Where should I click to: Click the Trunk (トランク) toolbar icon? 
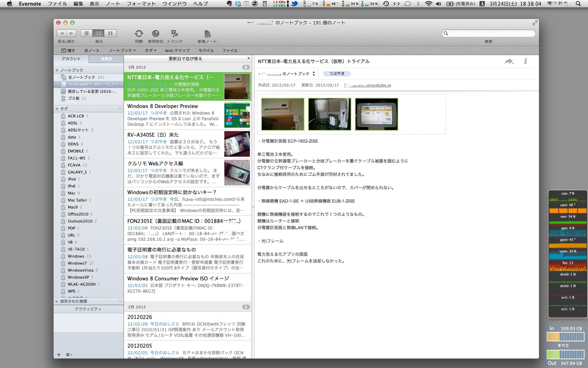[x=174, y=34]
